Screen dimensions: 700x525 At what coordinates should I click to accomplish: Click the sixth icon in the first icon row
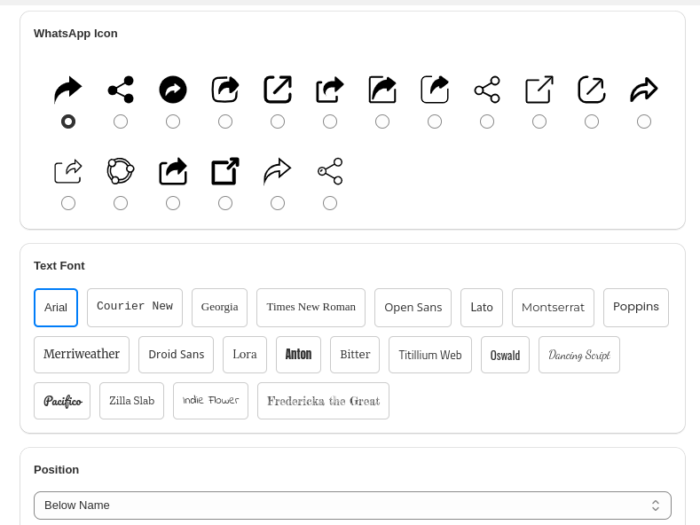tap(330, 90)
